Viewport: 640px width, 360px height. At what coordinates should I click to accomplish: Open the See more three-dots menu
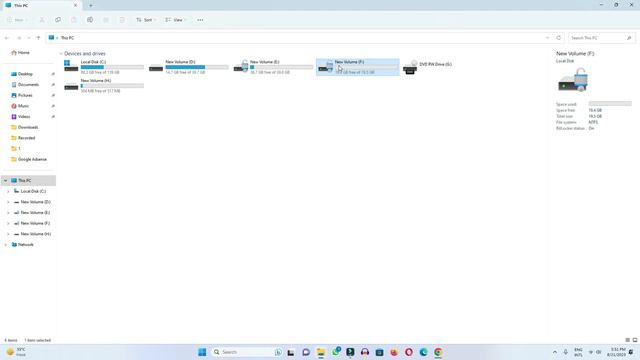click(200, 20)
